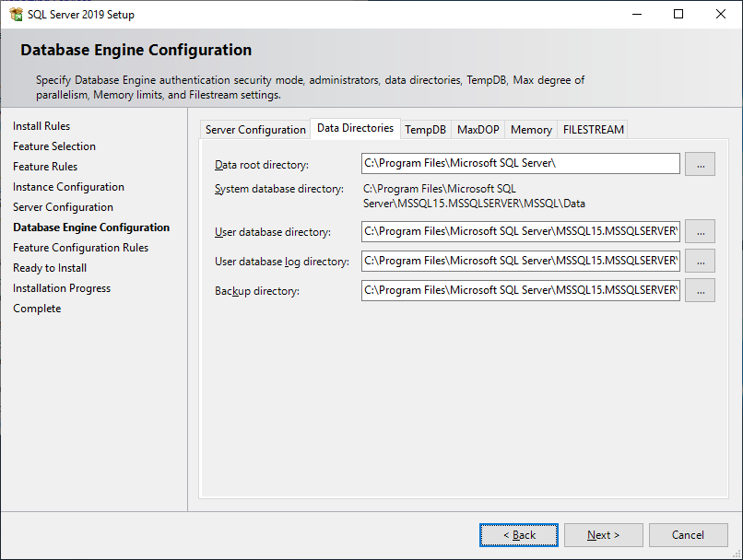Click Database Engine Configuration in the steps list

(91, 227)
